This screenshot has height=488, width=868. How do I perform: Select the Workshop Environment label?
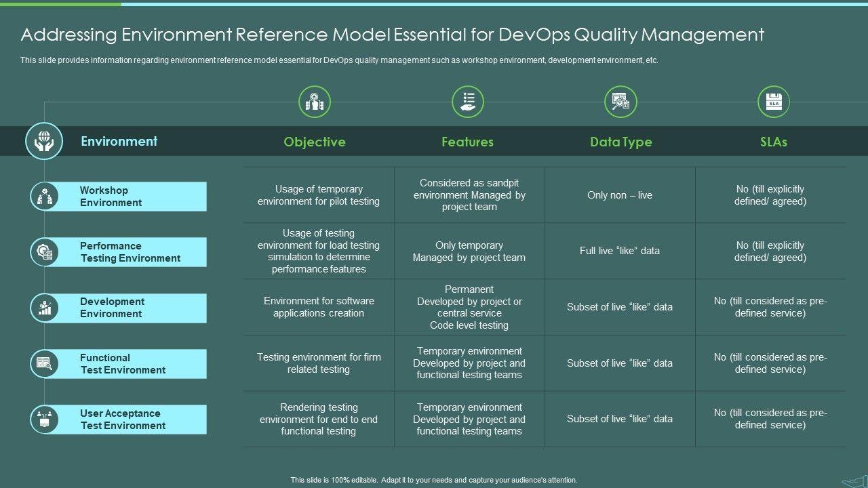point(111,197)
